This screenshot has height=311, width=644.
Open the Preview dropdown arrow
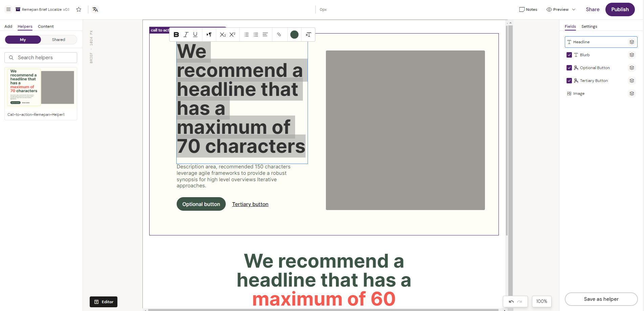(x=574, y=9)
